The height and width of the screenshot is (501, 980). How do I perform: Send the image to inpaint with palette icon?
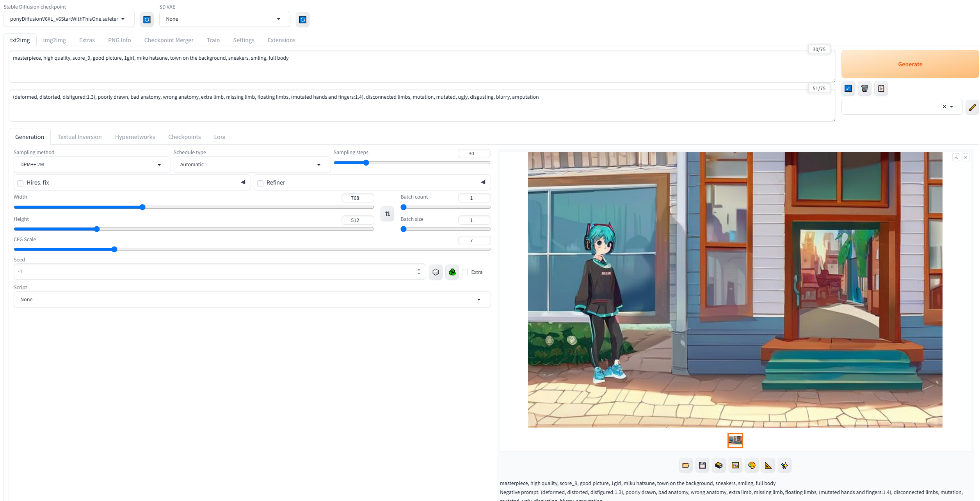(x=752, y=465)
